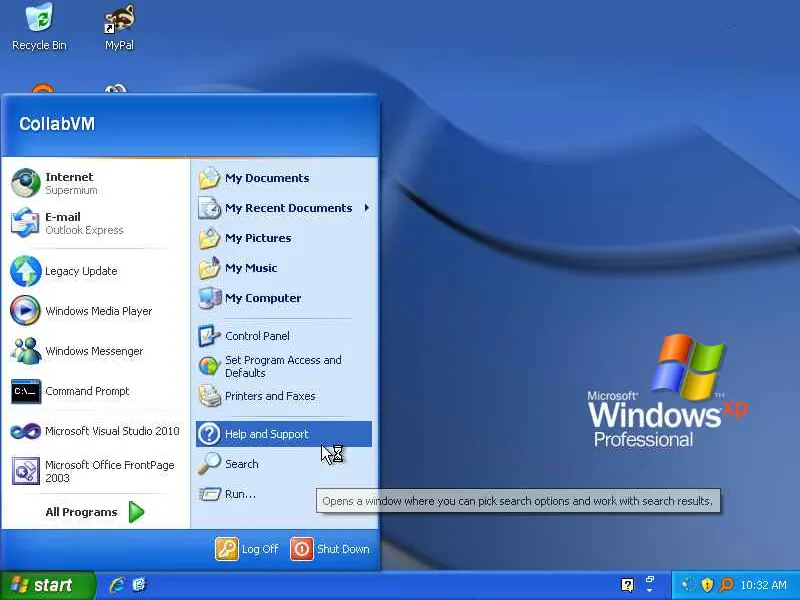Click the Shut Down button
This screenshot has height=600, width=800.
[331, 549]
